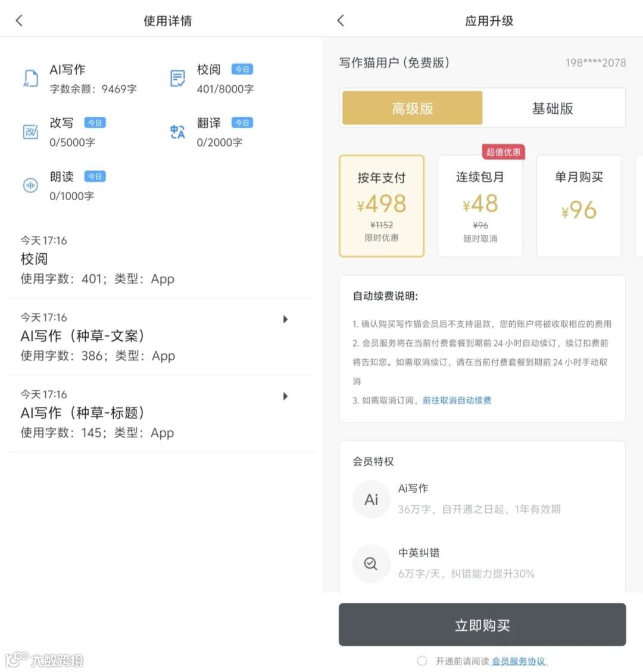The height and width of the screenshot is (672, 643).
Task: Tap 使用字数：145 record detail
Action: pos(97,433)
